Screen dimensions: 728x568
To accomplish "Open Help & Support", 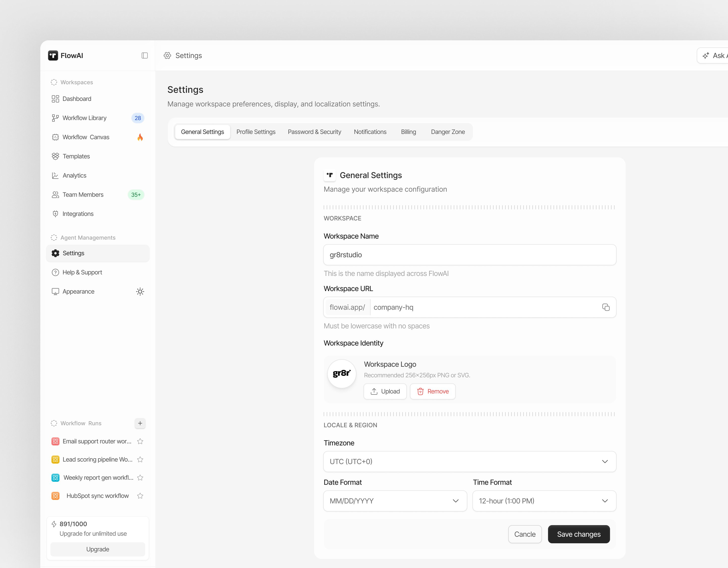I will [x=98, y=272].
